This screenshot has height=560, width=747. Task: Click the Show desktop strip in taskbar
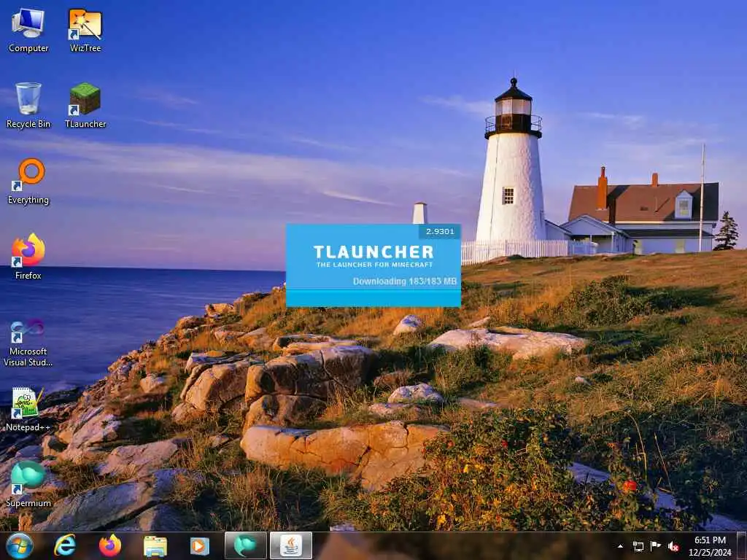[x=743, y=545]
